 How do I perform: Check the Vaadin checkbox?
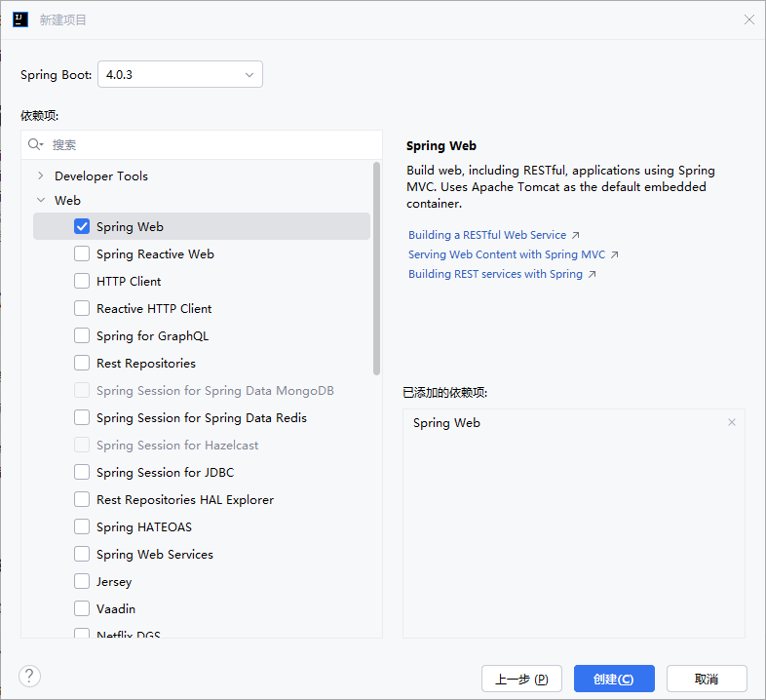[82, 609]
